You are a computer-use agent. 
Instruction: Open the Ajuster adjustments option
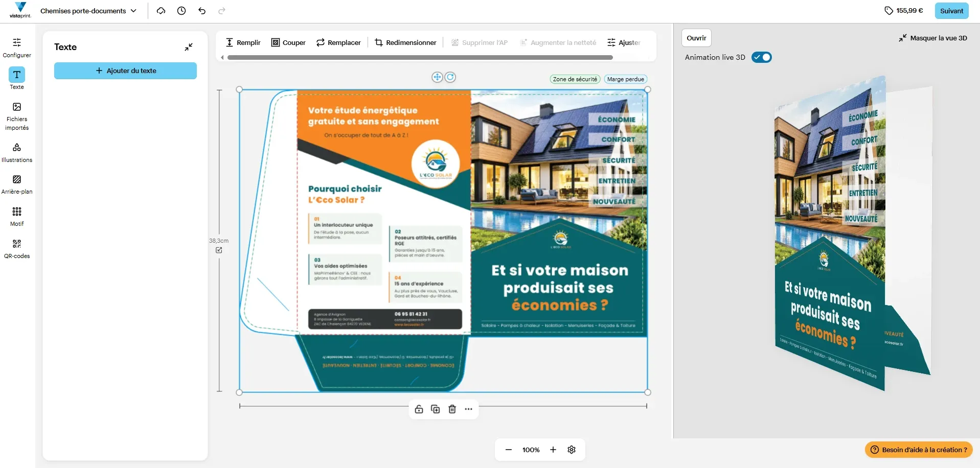coord(624,42)
